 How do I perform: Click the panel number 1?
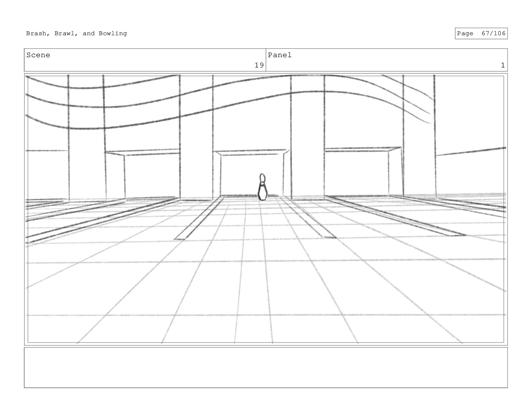pyautogui.click(x=503, y=66)
